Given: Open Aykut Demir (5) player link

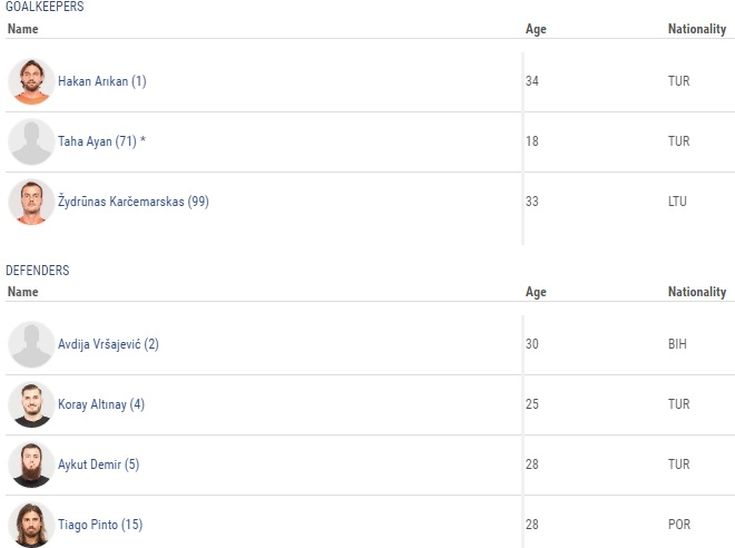Looking at the screenshot, I should (98, 465).
